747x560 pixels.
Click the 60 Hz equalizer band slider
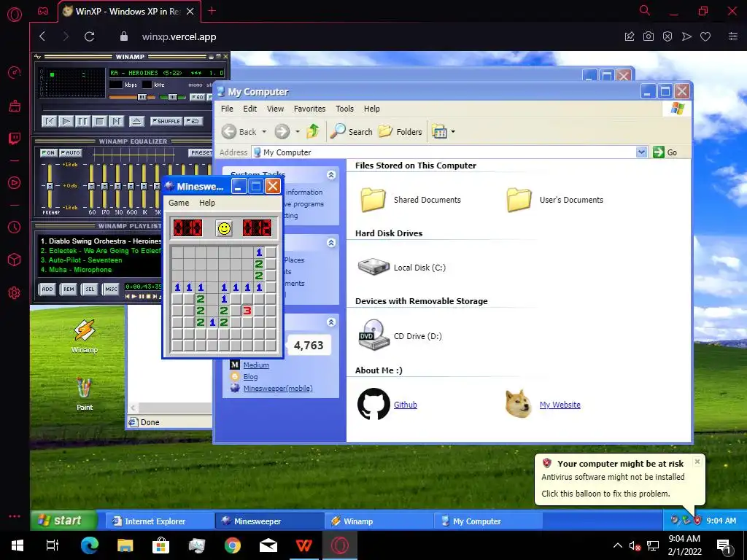pyautogui.click(x=91, y=185)
